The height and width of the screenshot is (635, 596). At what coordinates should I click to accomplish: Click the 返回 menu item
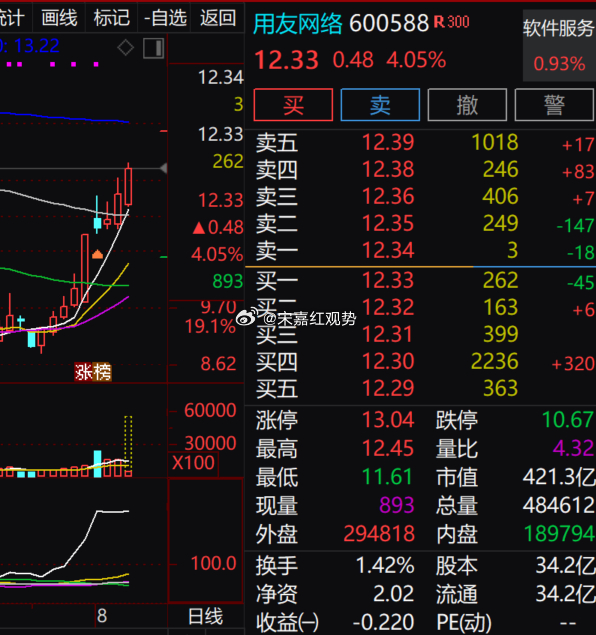tap(218, 18)
